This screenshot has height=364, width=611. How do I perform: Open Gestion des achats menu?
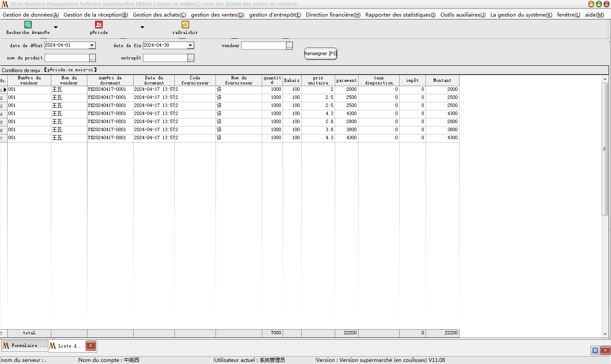pos(160,14)
